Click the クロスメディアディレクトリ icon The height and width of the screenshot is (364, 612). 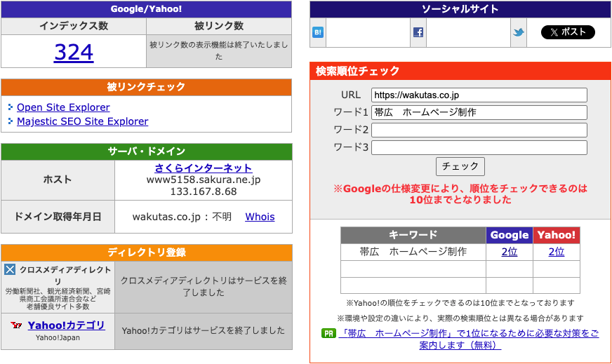point(10,269)
